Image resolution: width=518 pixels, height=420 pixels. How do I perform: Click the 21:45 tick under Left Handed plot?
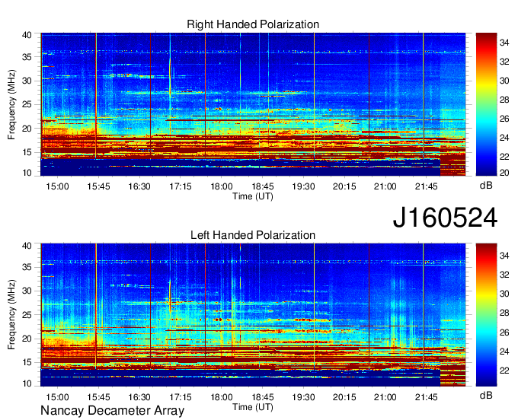[427, 396]
